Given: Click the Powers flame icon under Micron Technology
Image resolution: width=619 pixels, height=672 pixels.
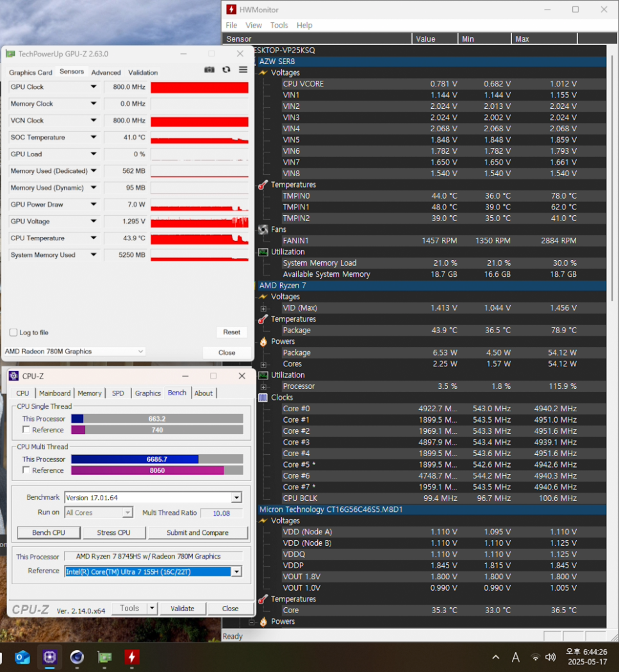Looking at the screenshot, I should 263,621.
